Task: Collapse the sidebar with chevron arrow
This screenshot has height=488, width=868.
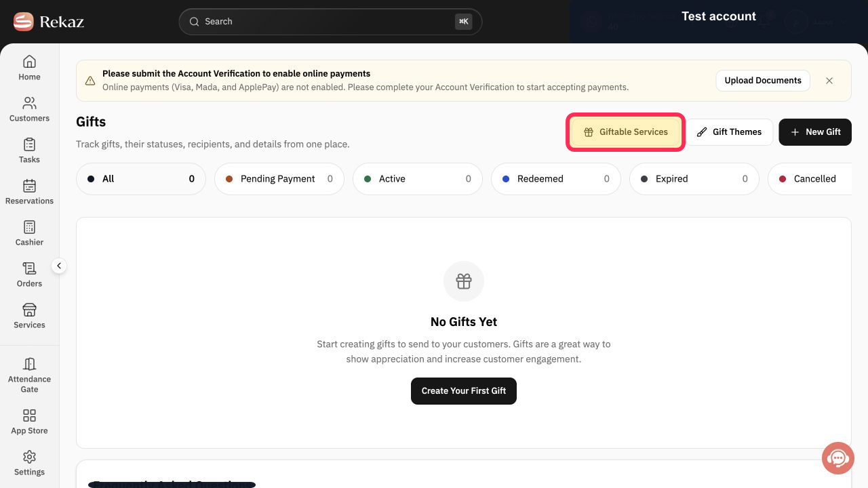Action: click(59, 266)
